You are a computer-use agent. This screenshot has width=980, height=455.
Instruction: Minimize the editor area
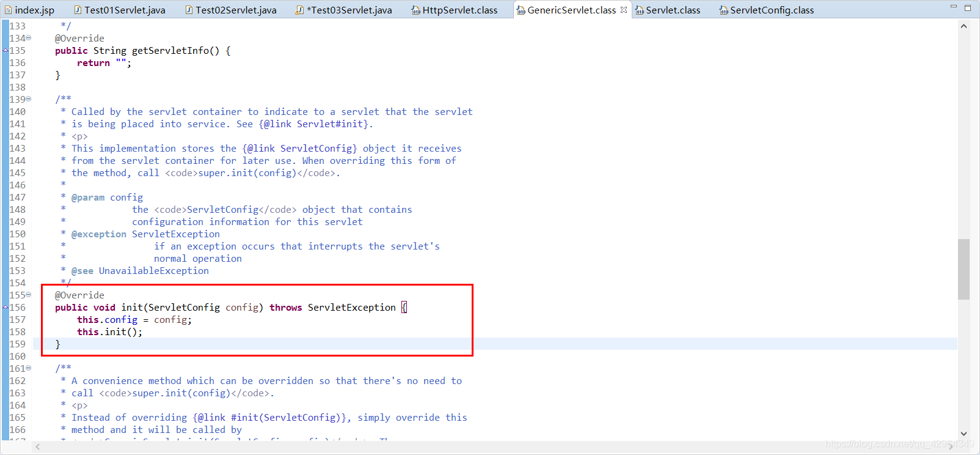tap(953, 7)
